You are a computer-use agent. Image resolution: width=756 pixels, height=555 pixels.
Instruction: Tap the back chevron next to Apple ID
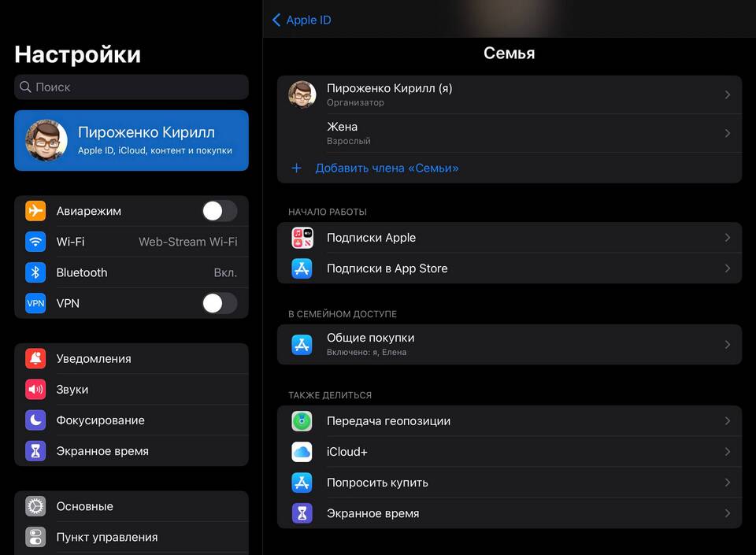pyautogui.click(x=276, y=20)
